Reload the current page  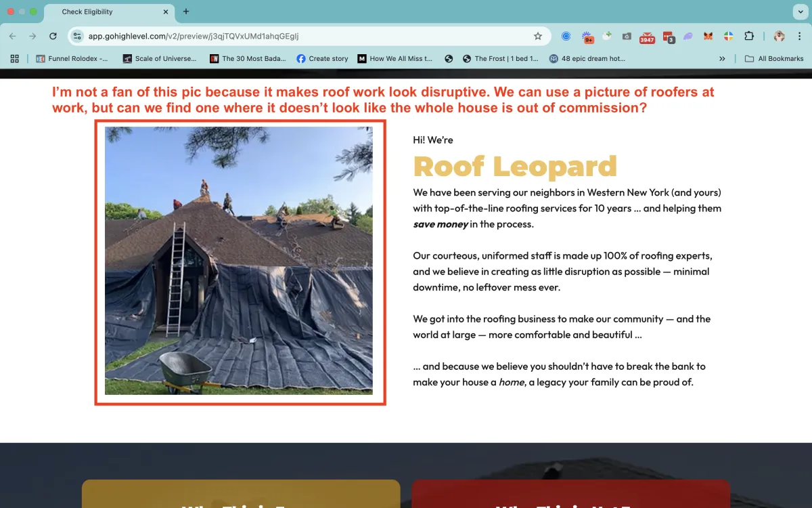53,36
